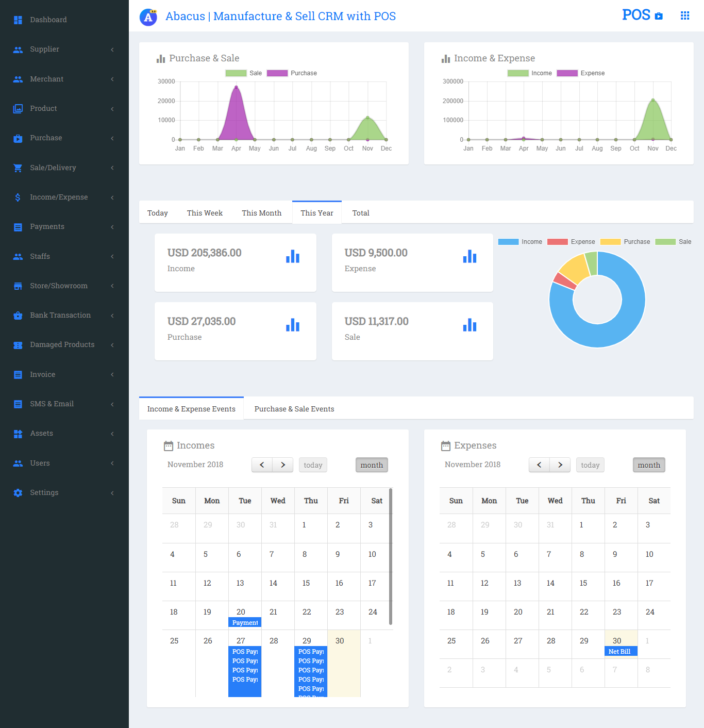704x728 pixels.
Task: Click the Bank Transaction briefcase icon
Action: pos(18,316)
